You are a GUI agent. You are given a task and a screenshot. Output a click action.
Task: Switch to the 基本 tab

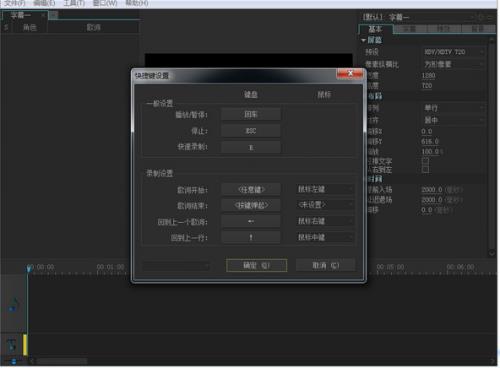point(376,29)
